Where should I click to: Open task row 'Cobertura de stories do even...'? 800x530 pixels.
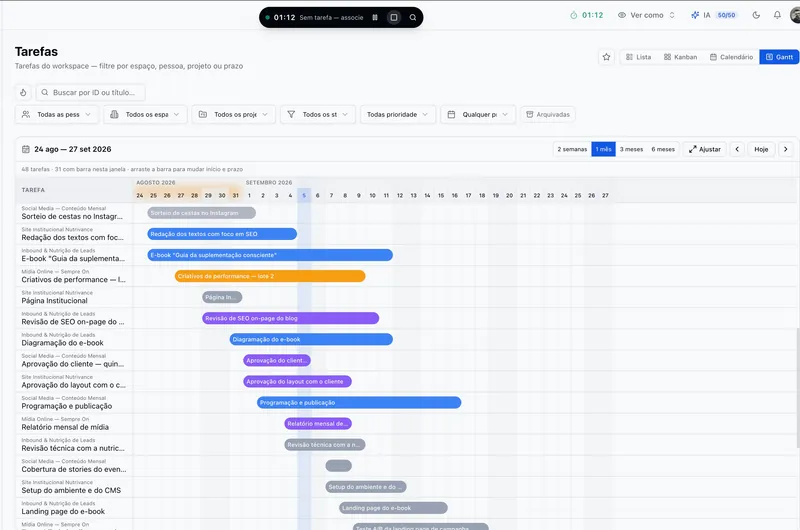click(x=74, y=466)
